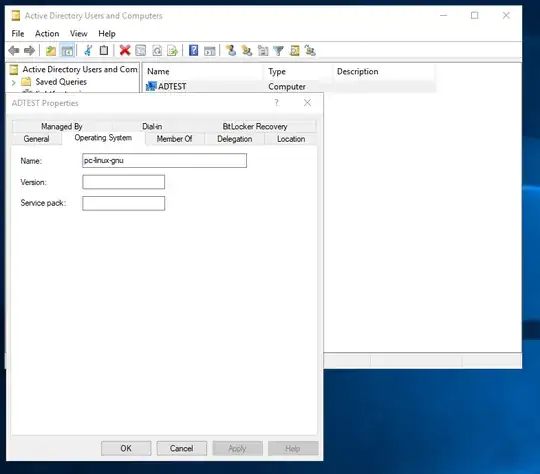The width and height of the screenshot is (540, 474).
Task: Click the Service pack text field
Action: click(124, 203)
